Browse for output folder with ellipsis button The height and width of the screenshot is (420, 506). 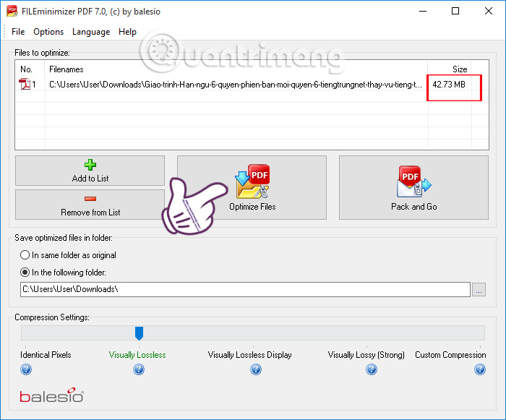(x=479, y=289)
